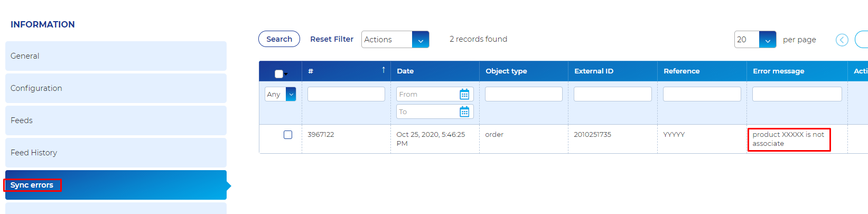This screenshot has width=868, height=214.
Task: Click the Error message filter field
Action: [x=797, y=94]
